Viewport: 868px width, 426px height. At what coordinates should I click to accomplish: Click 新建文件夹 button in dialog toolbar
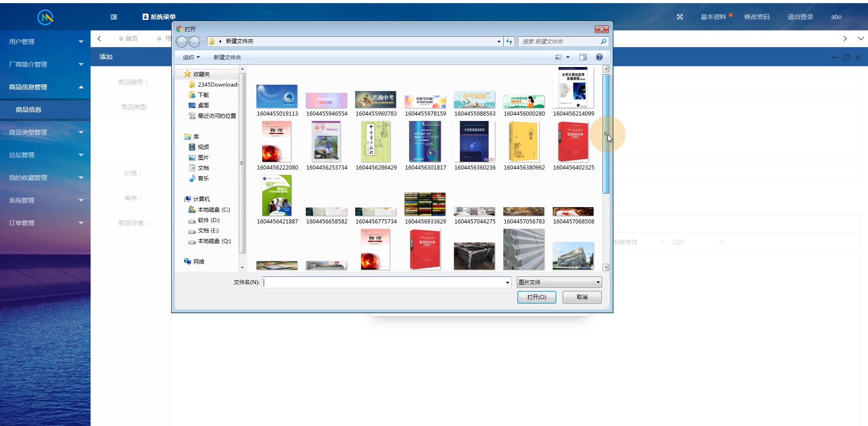pos(227,57)
